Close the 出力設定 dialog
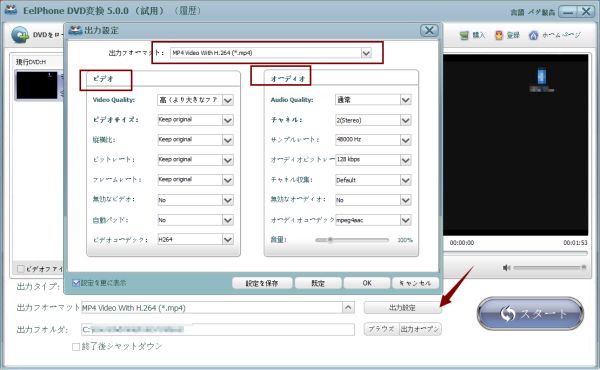The width and height of the screenshot is (600, 370). tap(429, 30)
